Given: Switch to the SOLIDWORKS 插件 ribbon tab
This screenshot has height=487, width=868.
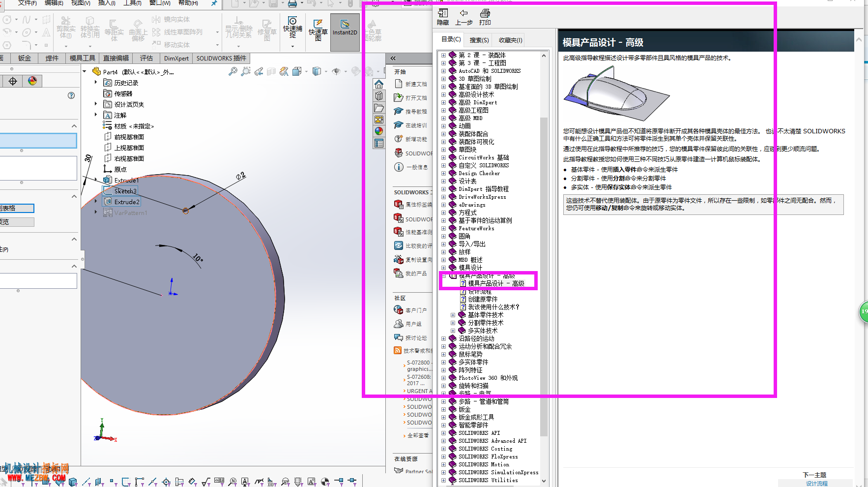Looking at the screenshot, I should (221, 58).
